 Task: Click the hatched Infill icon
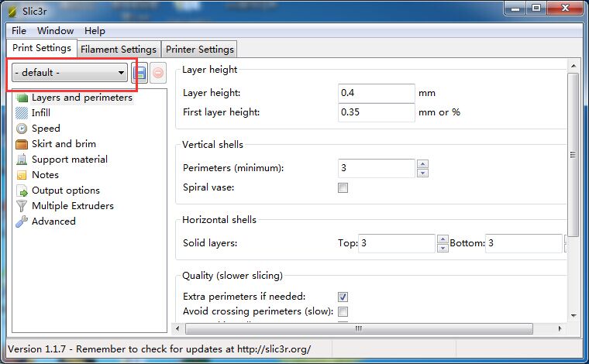pyautogui.click(x=22, y=113)
